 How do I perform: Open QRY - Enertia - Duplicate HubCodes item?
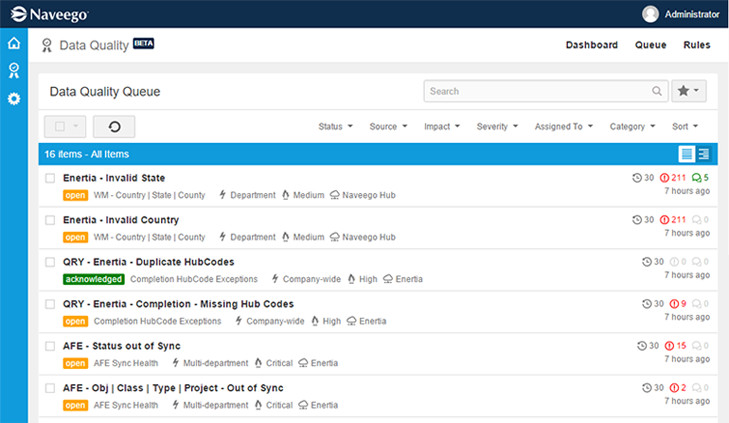tap(148, 262)
